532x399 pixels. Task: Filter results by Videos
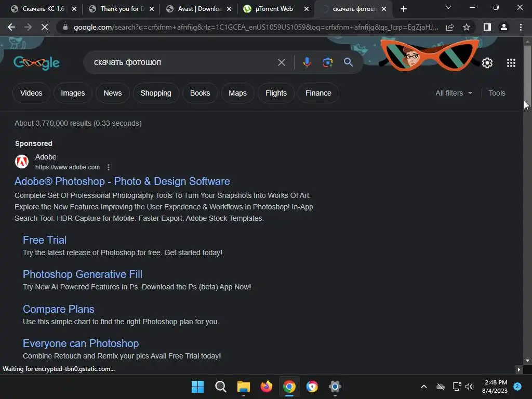31,93
